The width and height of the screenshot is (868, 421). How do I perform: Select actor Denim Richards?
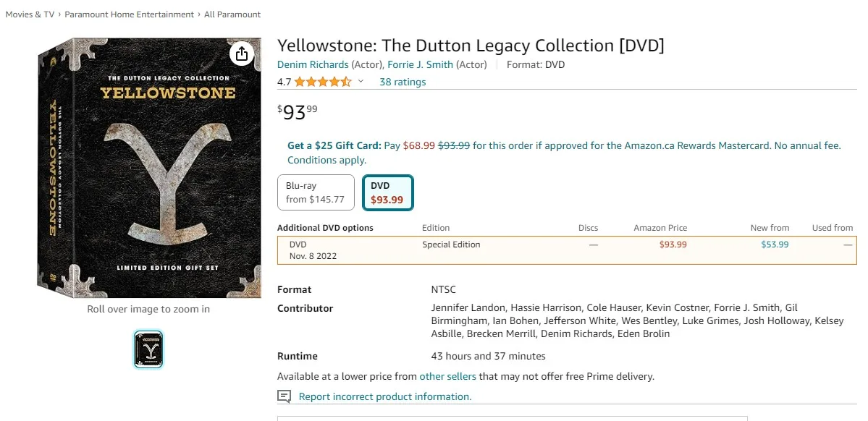[x=312, y=64]
